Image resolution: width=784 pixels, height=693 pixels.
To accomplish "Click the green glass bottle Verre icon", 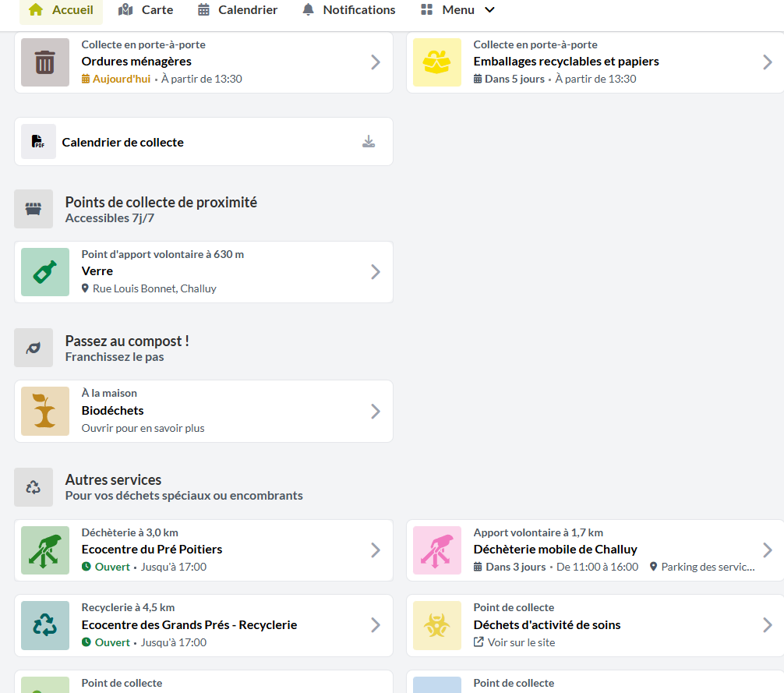I will tap(45, 272).
